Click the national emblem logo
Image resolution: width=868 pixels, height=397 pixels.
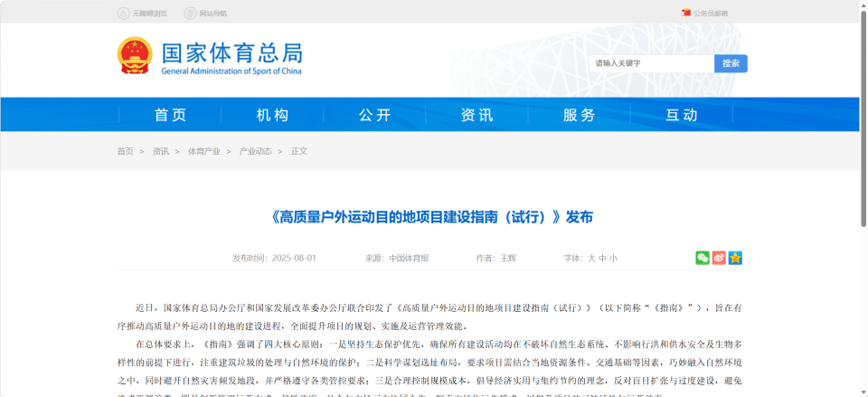[135, 55]
